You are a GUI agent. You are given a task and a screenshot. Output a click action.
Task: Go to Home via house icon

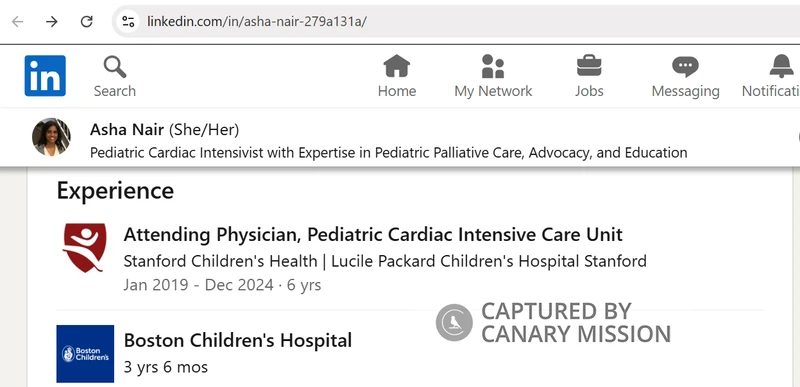[396, 66]
